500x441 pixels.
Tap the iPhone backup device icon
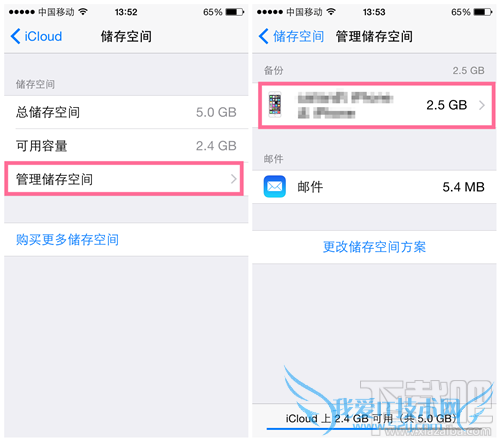pyautogui.click(x=275, y=105)
